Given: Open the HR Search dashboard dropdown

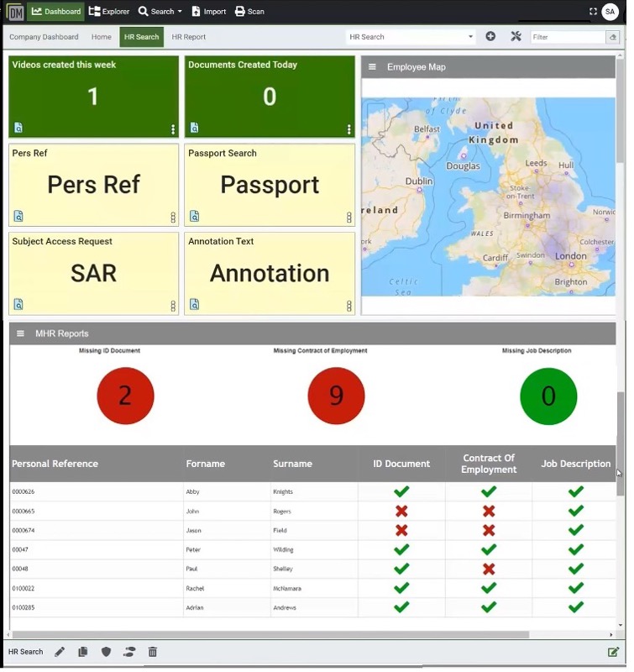Looking at the screenshot, I should tap(411, 37).
